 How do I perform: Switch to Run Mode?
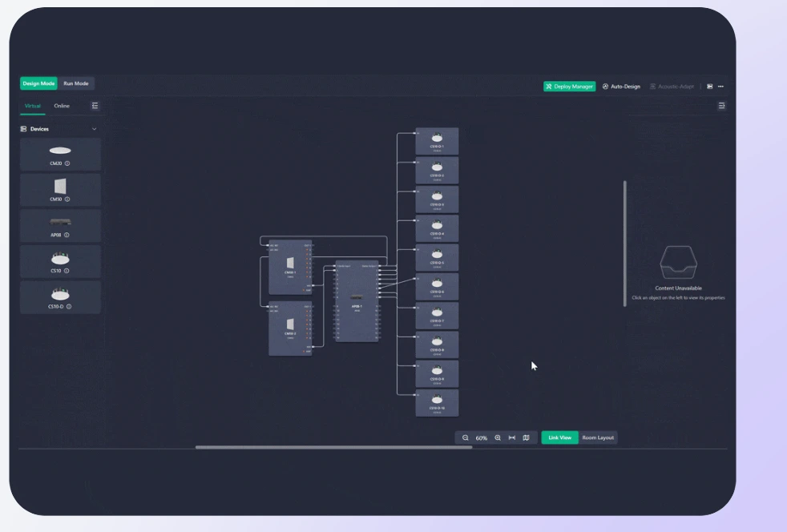click(x=76, y=83)
